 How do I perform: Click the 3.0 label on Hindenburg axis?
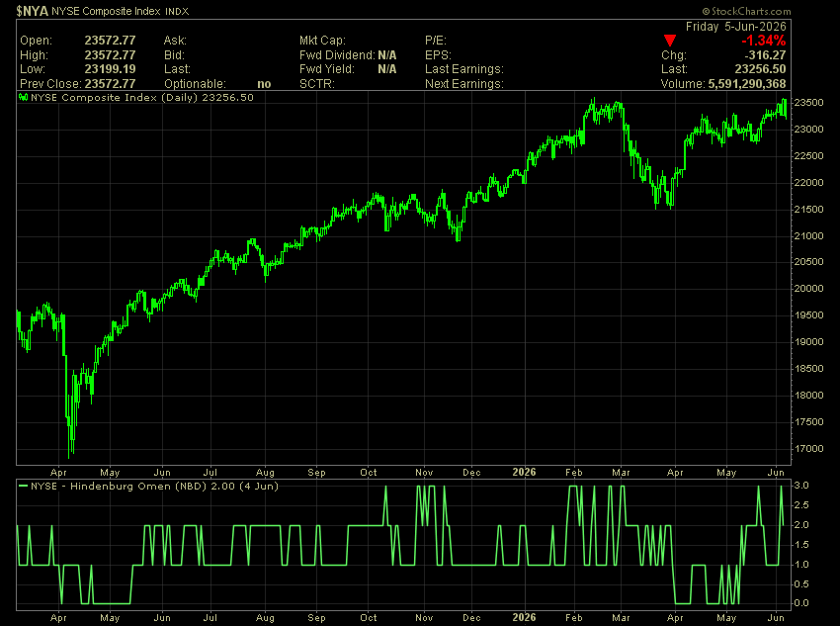pyautogui.click(x=801, y=486)
